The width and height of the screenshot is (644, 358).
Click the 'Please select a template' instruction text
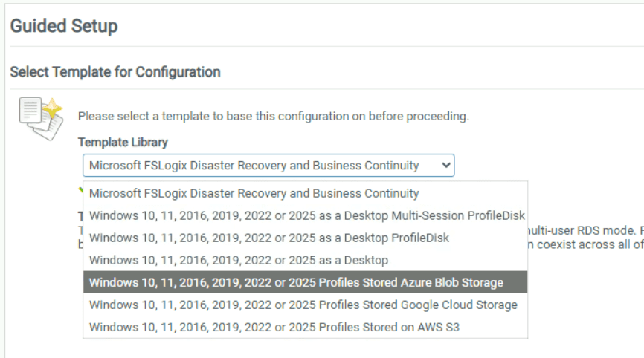tap(273, 117)
